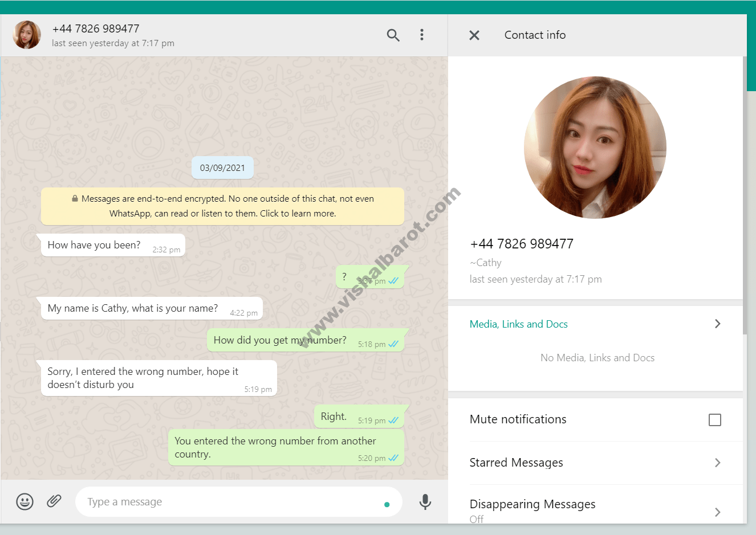This screenshot has height=535, width=756.
Task: Click last seen text in Contact info
Action: [536, 279]
